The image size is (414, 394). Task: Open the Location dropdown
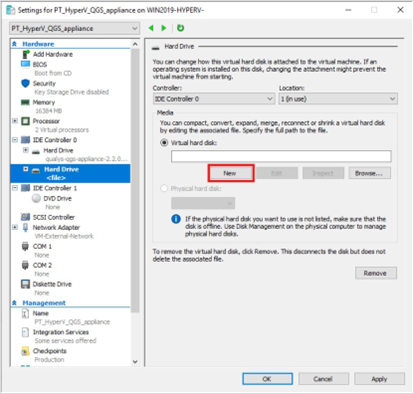pyautogui.click(x=338, y=99)
